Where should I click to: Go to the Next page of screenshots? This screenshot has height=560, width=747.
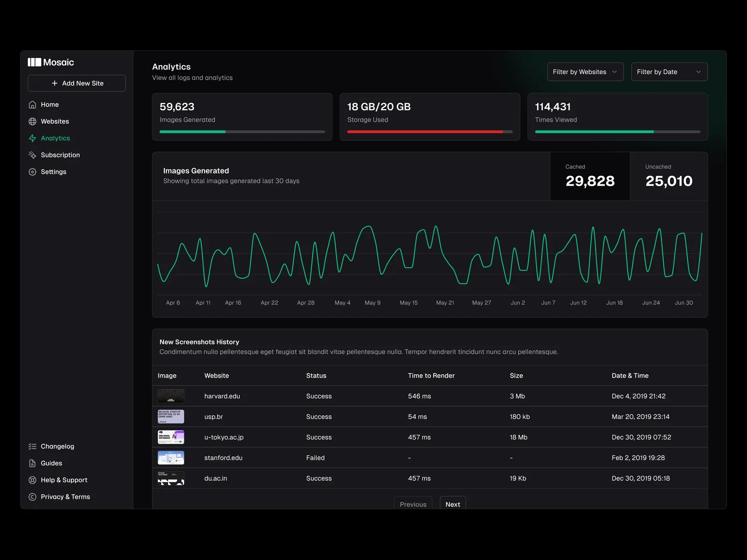pos(452,504)
